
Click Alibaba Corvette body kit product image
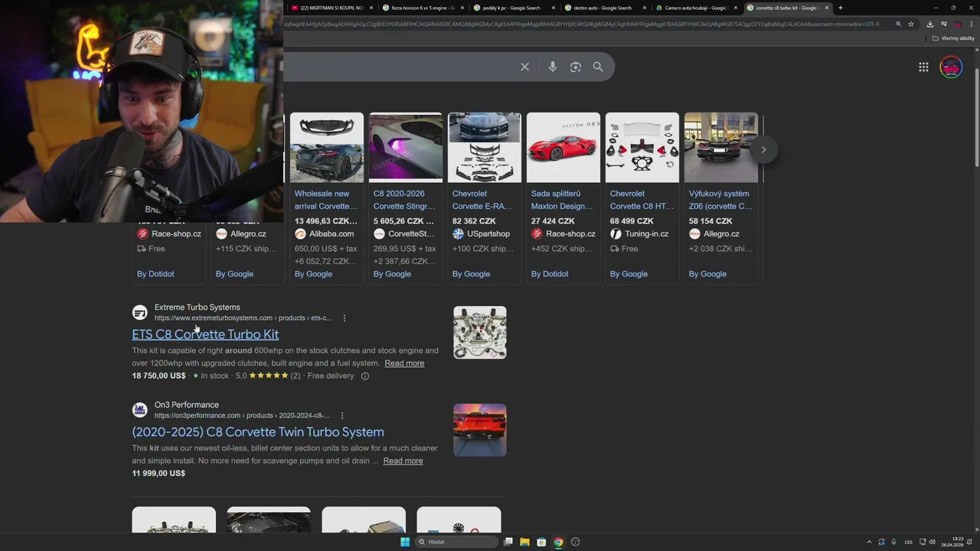327,148
